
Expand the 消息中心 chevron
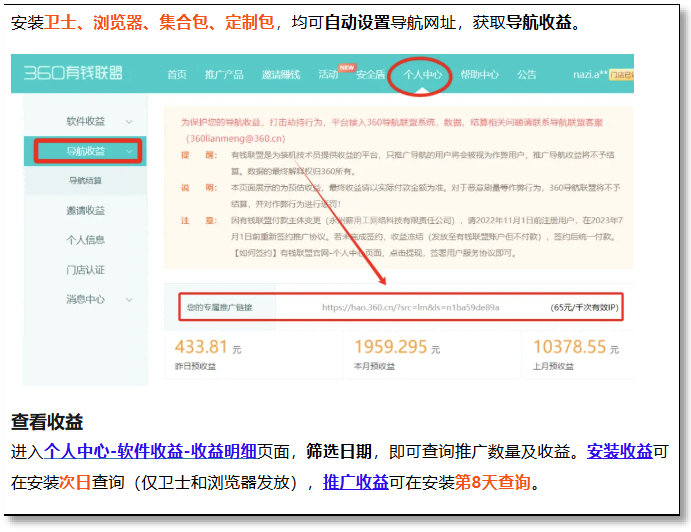129,300
